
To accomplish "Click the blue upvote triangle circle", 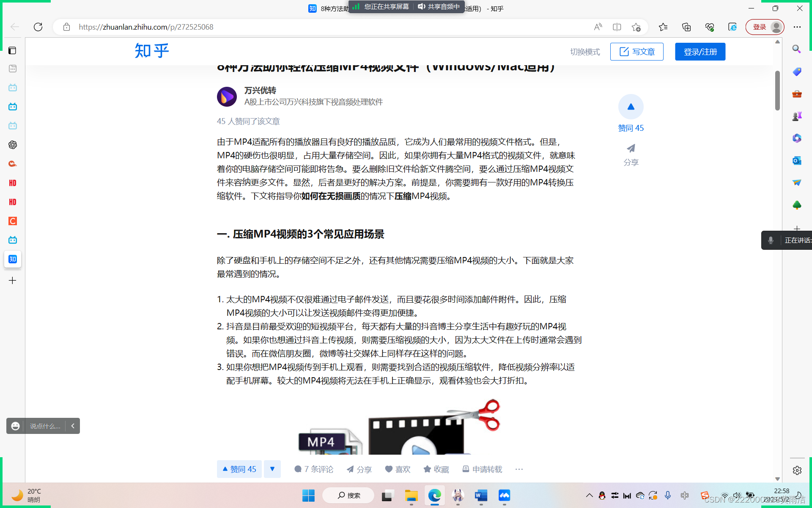I will tap(631, 107).
